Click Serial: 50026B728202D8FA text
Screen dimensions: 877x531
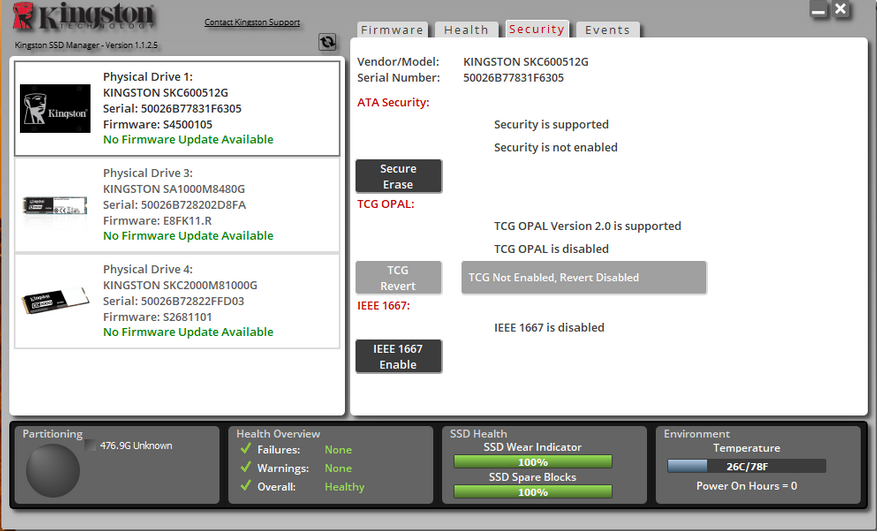175,205
